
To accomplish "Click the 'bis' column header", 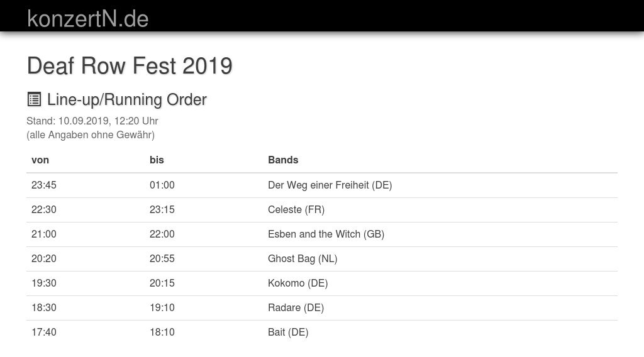I will pyautogui.click(x=157, y=160).
